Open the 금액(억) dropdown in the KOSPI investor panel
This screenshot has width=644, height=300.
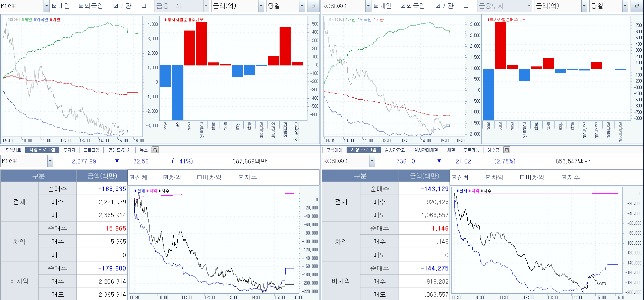[x=261, y=6]
